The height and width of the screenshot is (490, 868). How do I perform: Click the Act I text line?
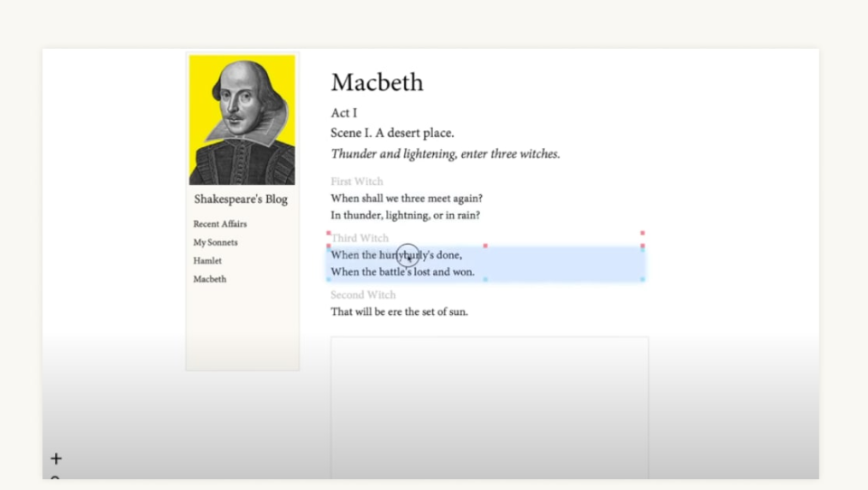pos(344,113)
